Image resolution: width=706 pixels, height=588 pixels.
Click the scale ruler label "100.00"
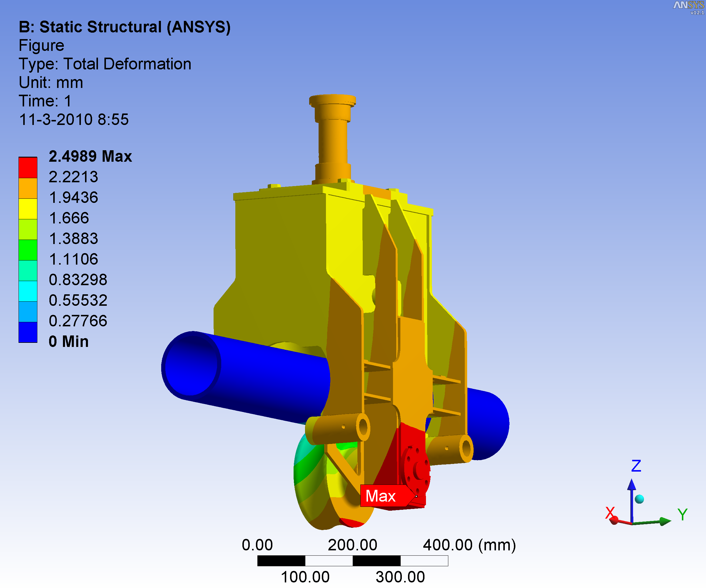click(x=305, y=577)
